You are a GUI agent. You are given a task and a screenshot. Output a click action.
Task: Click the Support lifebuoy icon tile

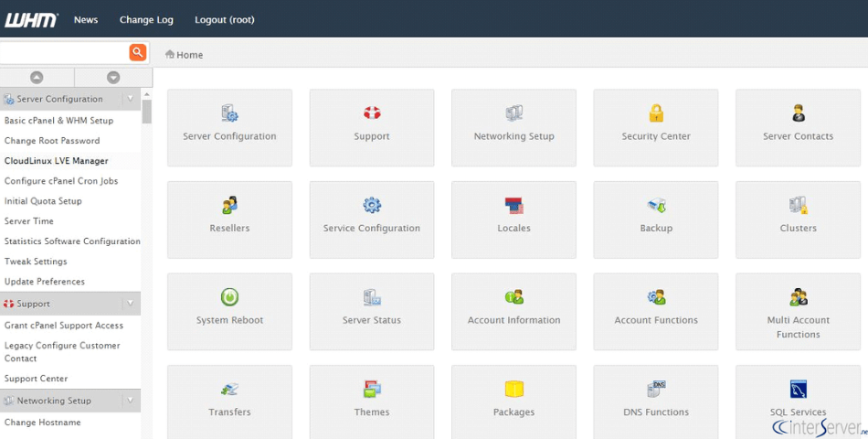(x=372, y=113)
